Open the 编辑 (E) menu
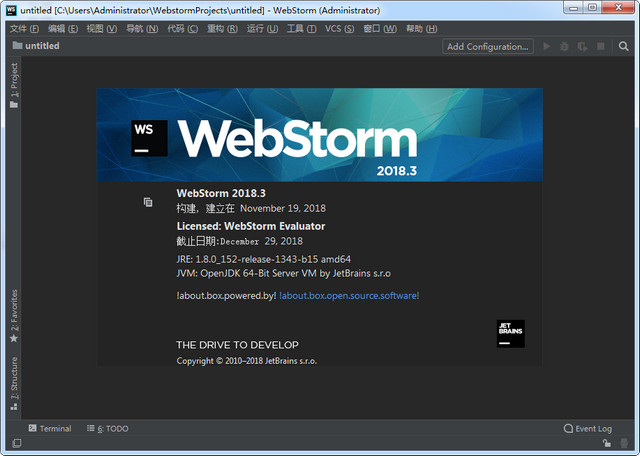The image size is (640, 456). tap(63, 29)
